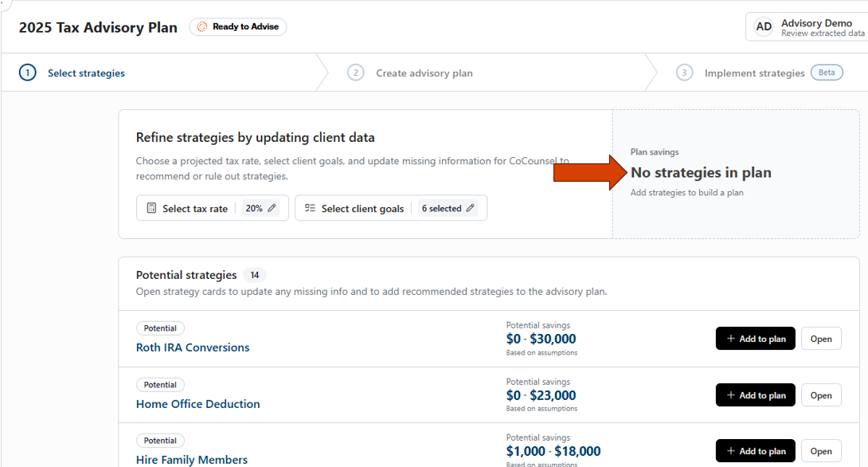The height and width of the screenshot is (467, 868).
Task: Open the Hire Family Members strategy link
Action: (192, 460)
